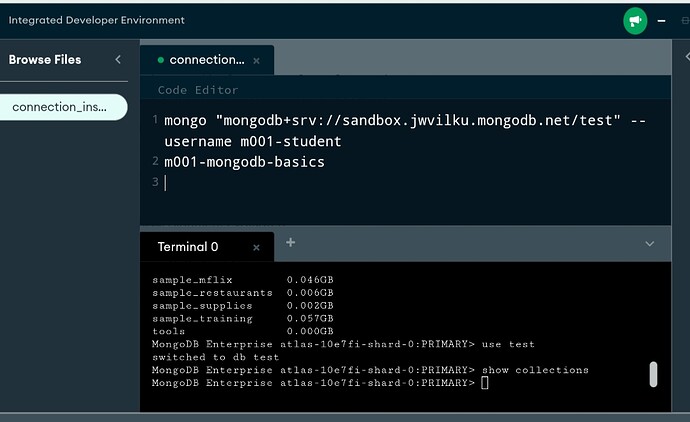Collapse the terminal panel with chevron
690x422 pixels.
click(650, 243)
